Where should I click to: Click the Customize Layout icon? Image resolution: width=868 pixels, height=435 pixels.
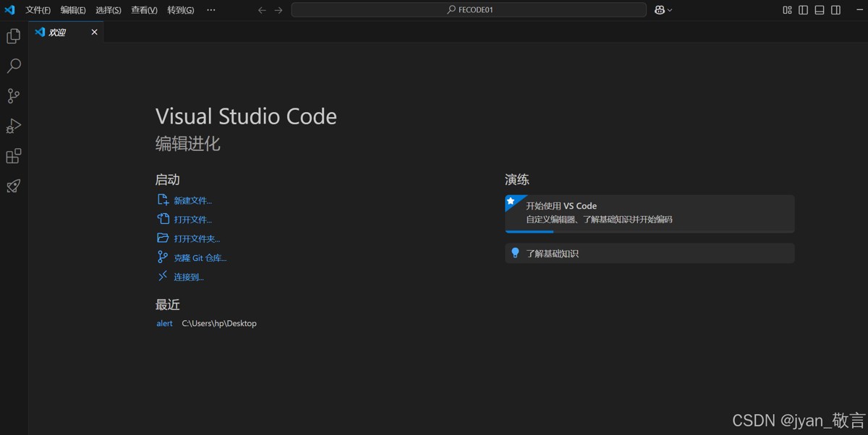[x=788, y=10]
